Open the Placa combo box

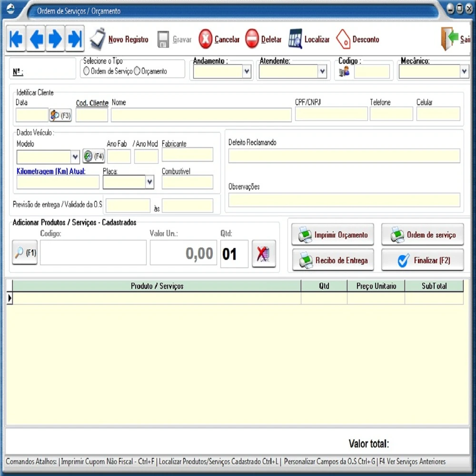point(149,182)
